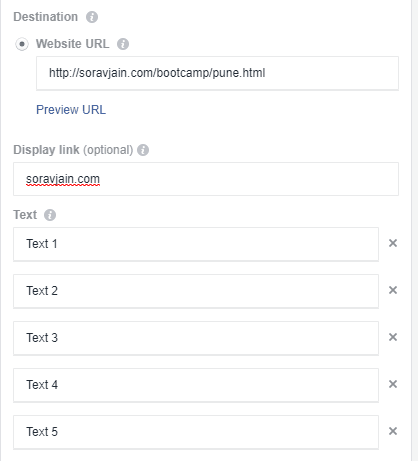Remove the Text 5 entry
Viewport: 418px width, 461px height.
(x=393, y=431)
